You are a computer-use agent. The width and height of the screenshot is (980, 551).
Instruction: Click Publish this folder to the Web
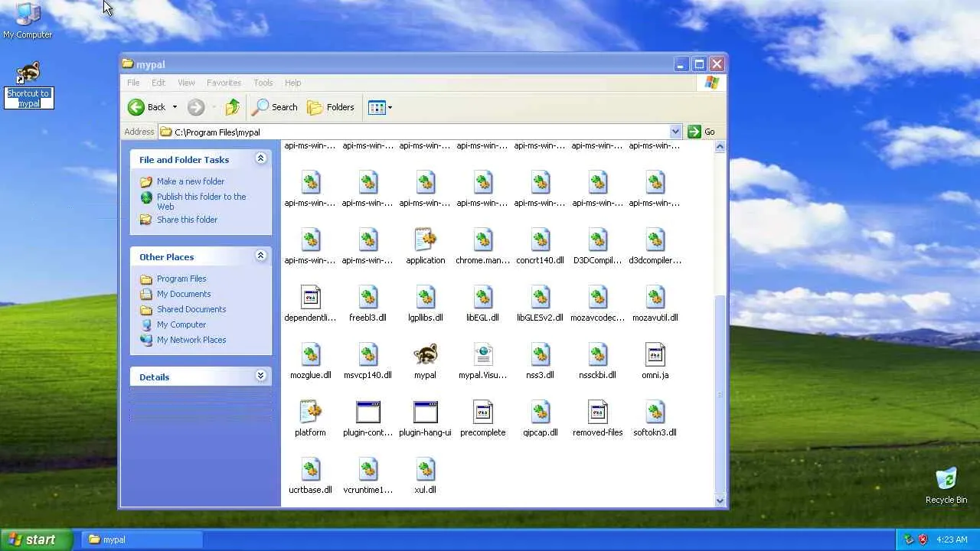(201, 201)
